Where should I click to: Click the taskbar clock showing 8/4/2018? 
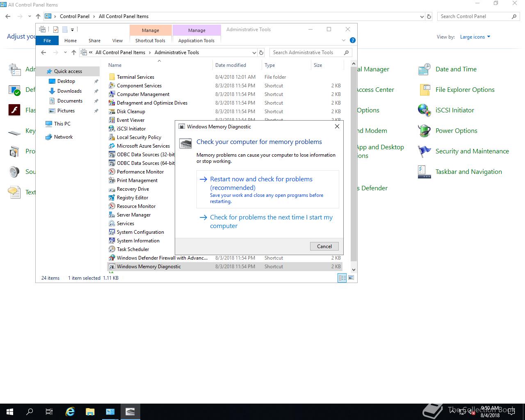(x=490, y=412)
